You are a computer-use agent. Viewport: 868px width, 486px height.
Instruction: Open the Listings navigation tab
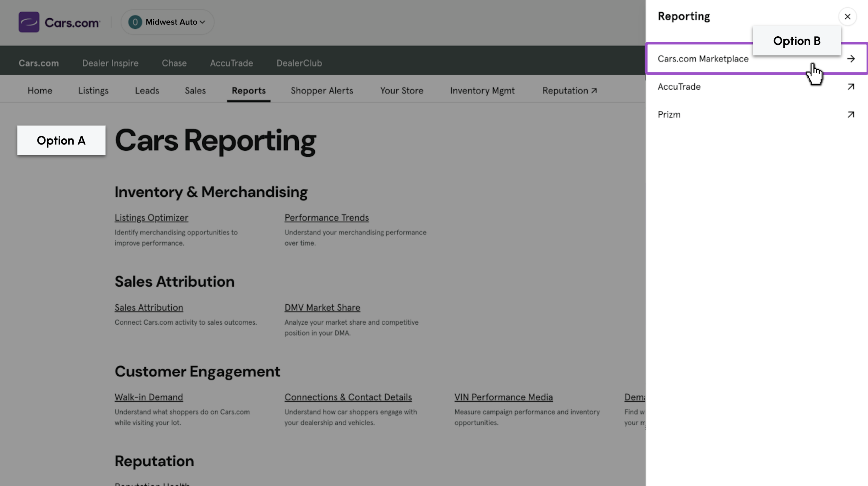click(x=93, y=91)
